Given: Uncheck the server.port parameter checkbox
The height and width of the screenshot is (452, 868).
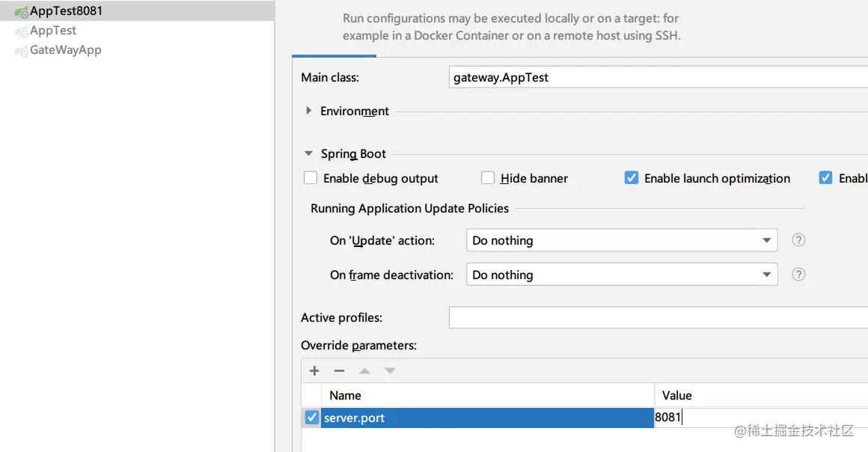Looking at the screenshot, I should pos(312,418).
